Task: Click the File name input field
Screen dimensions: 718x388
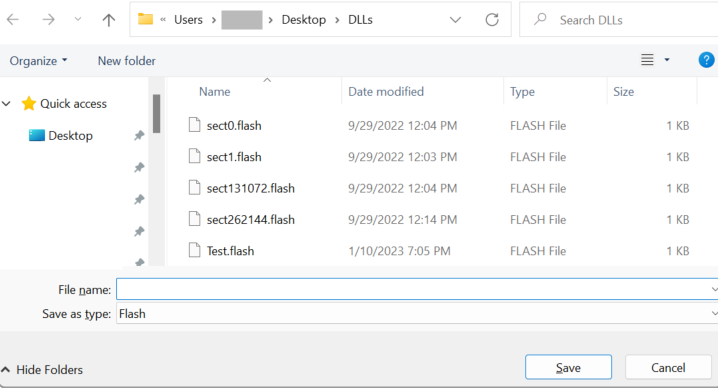Action: (417, 289)
